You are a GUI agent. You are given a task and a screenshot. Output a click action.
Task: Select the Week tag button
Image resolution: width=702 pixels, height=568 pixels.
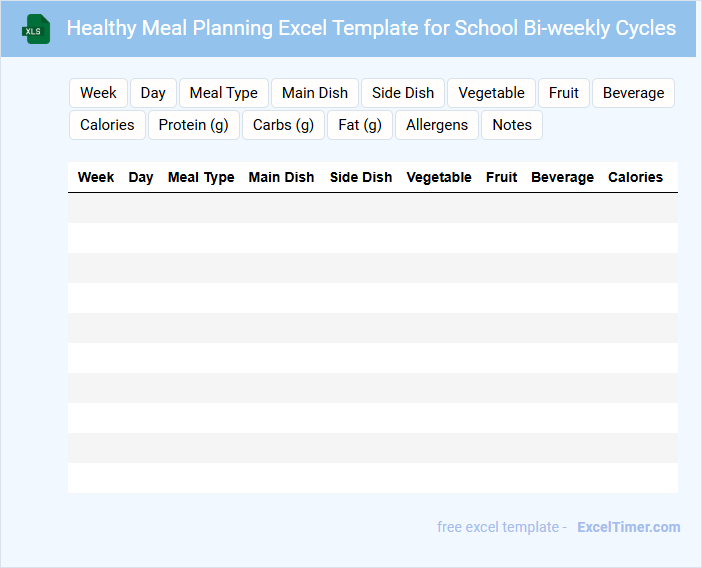pos(98,93)
